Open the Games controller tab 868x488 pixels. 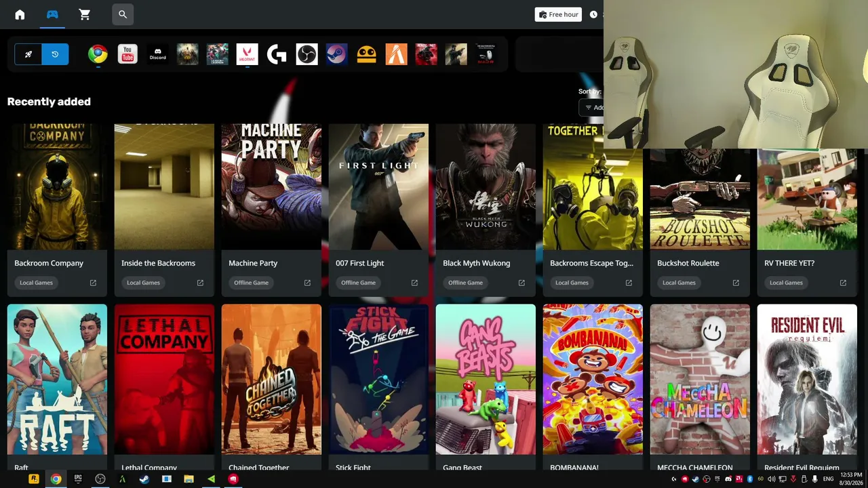pos(52,14)
